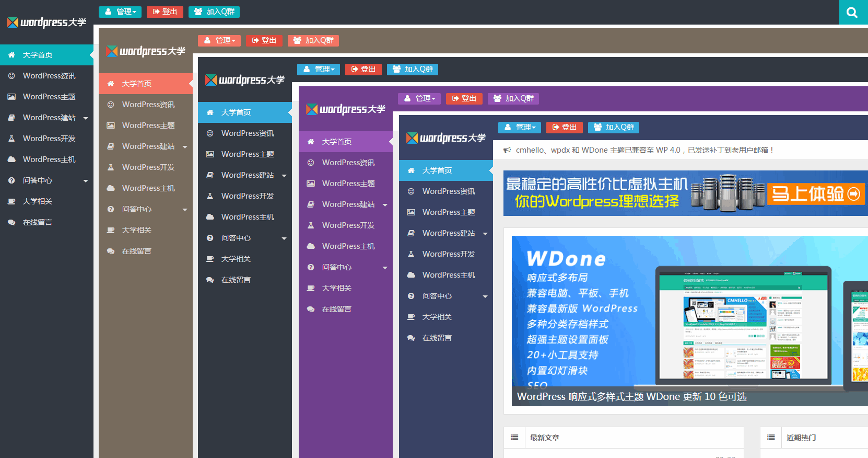Click the wordpress大学 logo in the navy front window

pos(446,138)
